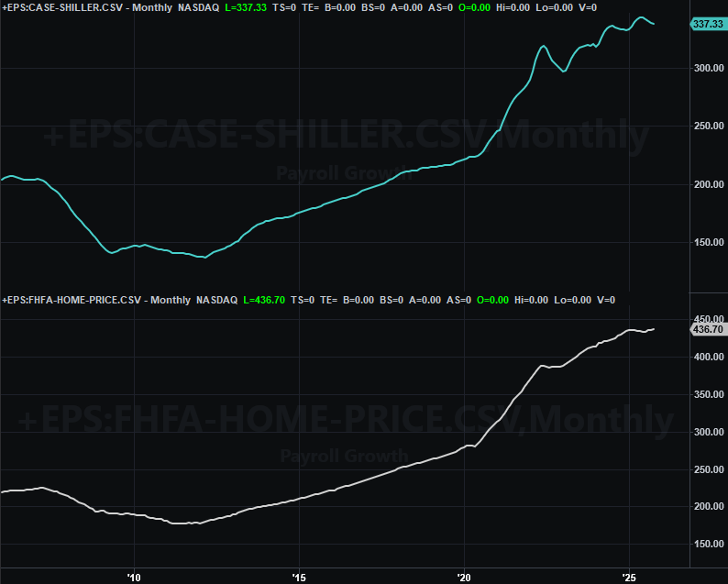Screen dimensions: 728x584
Task: Click the '10 year marker on time axis
Action: tap(134, 576)
